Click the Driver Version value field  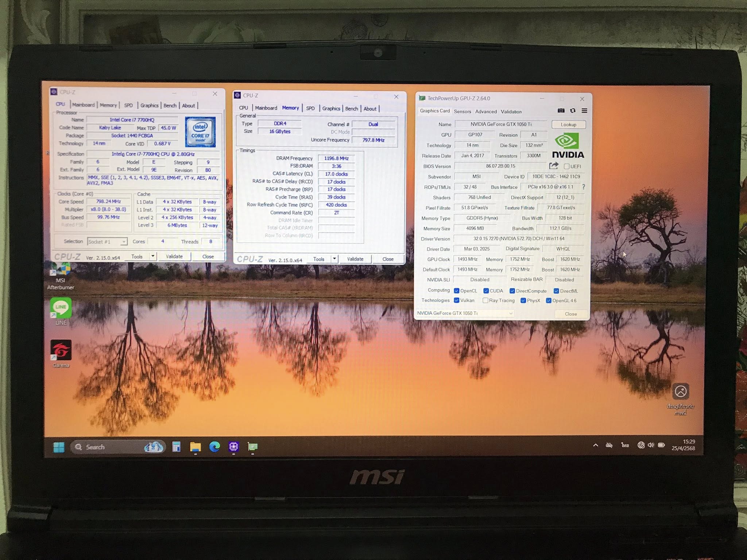[519, 238]
